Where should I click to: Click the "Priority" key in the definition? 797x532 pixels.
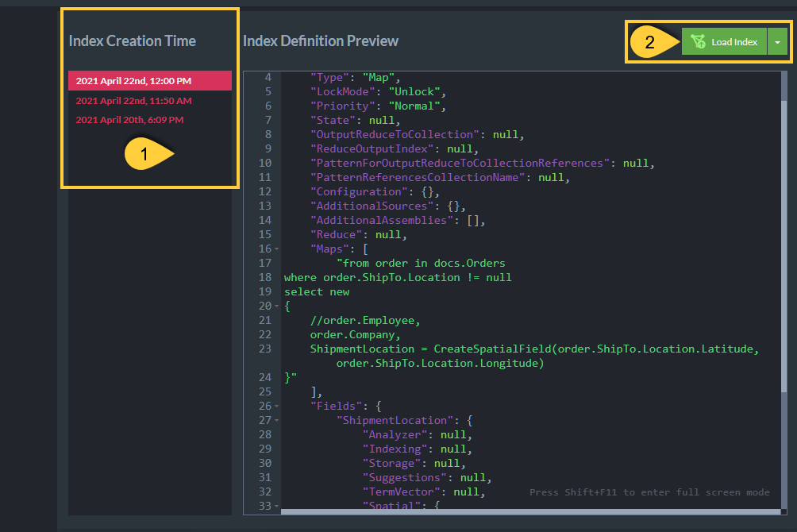[x=343, y=106]
